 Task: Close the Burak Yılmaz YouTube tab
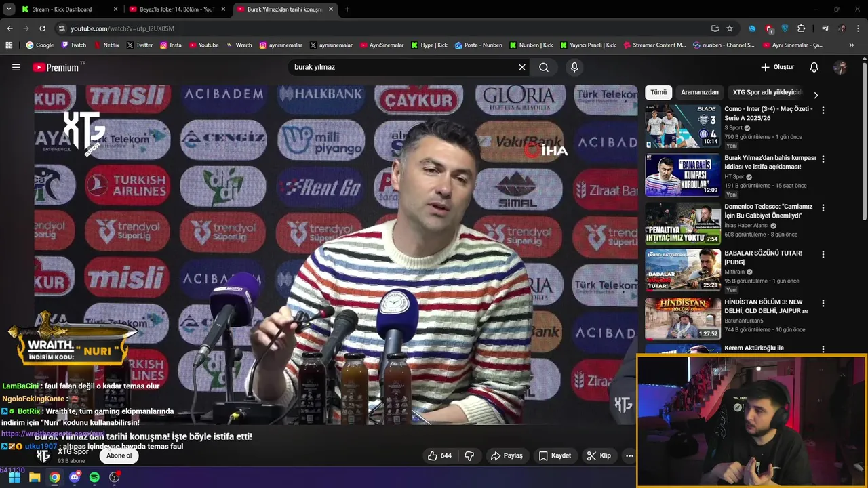point(331,9)
